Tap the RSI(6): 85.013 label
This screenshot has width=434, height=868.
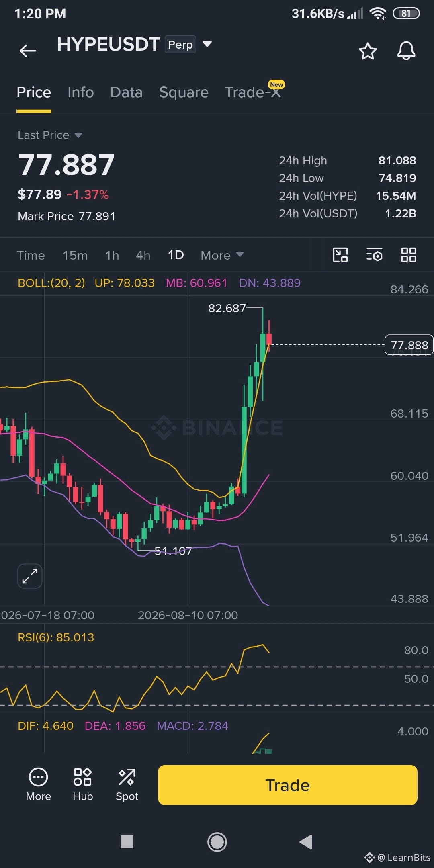click(56, 637)
